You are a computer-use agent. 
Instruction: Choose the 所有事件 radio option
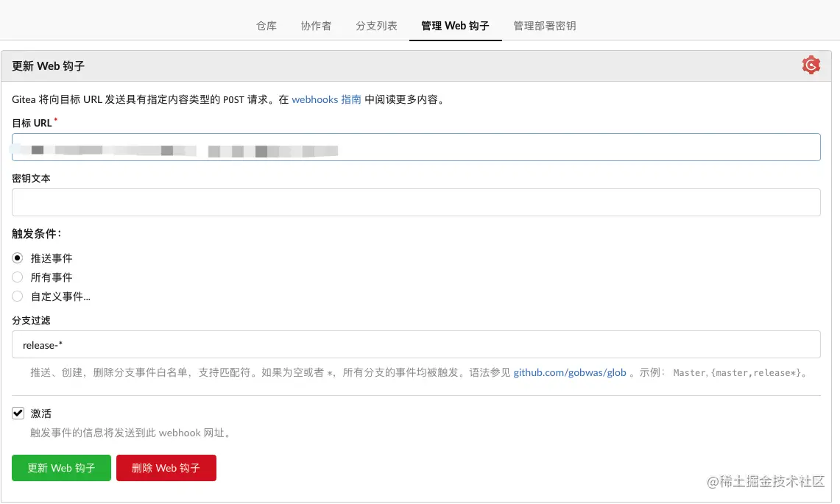18,277
